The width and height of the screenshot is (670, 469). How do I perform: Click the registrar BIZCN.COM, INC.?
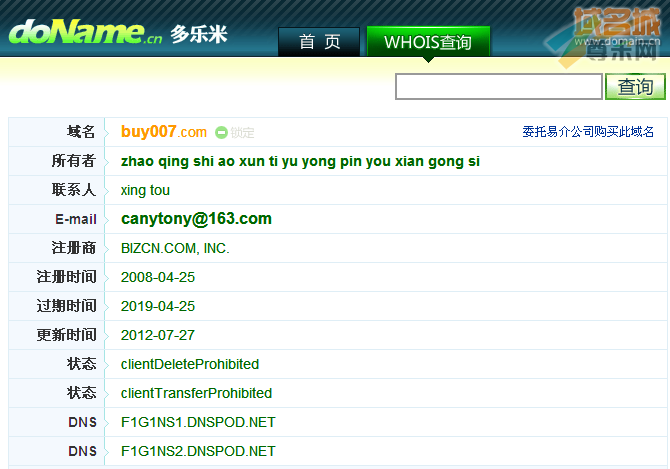(x=175, y=248)
